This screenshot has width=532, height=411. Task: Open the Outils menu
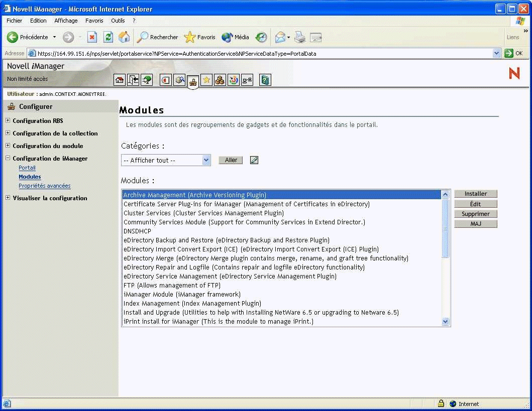tap(118, 21)
